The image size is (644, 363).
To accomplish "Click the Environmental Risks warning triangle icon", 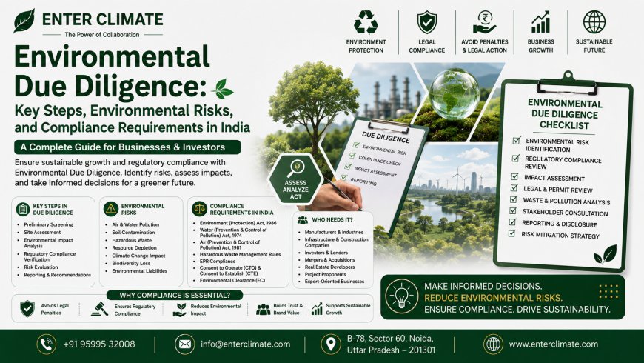I will pos(111,209).
